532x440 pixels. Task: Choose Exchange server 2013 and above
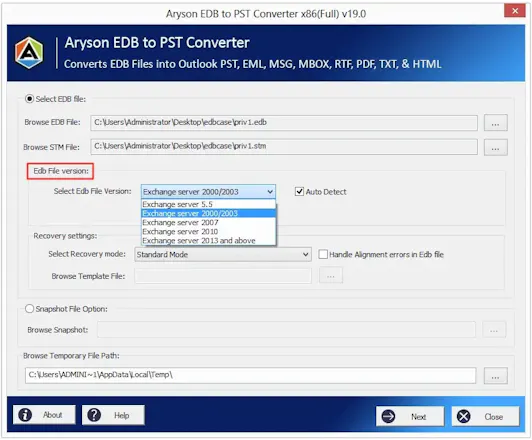click(x=208, y=241)
